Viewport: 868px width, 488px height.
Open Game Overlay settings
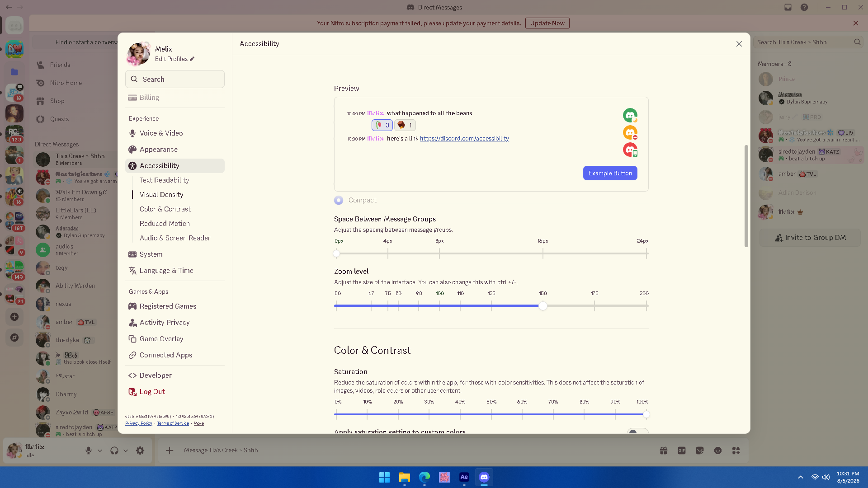175,339
